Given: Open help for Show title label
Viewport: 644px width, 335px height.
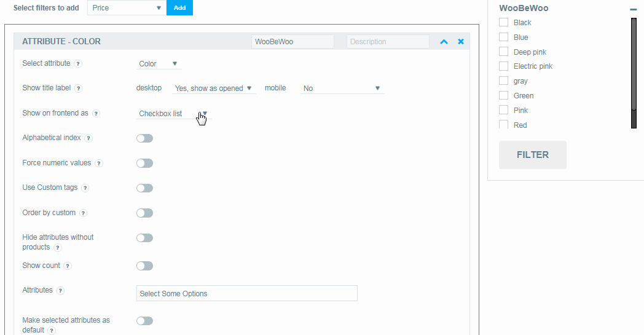Looking at the screenshot, I should point(79,89).
